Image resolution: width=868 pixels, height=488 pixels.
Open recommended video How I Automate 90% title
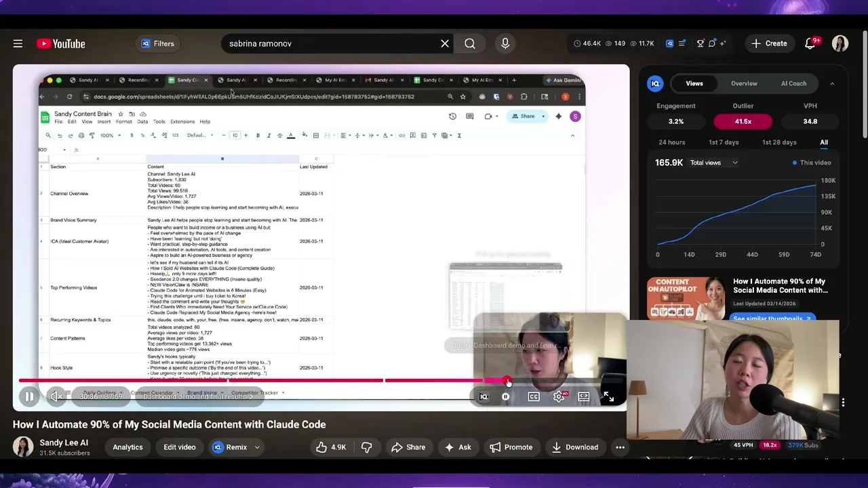tap(781, 285)
